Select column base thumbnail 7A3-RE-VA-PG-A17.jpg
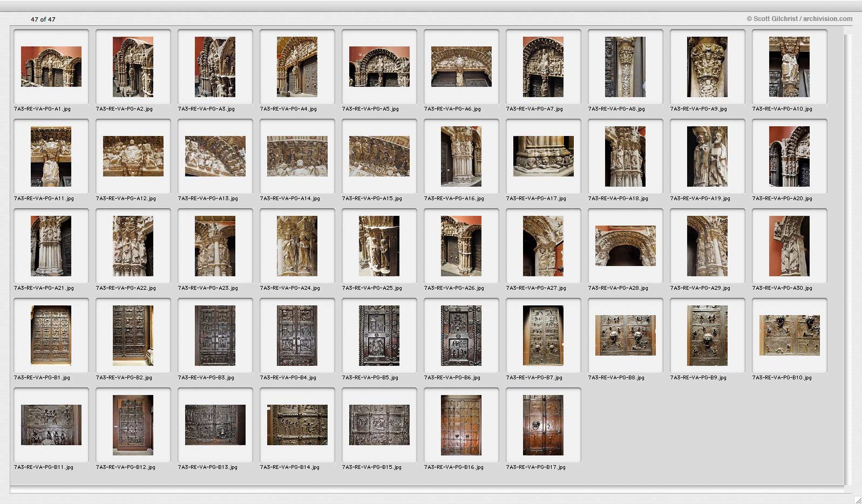 544,156
